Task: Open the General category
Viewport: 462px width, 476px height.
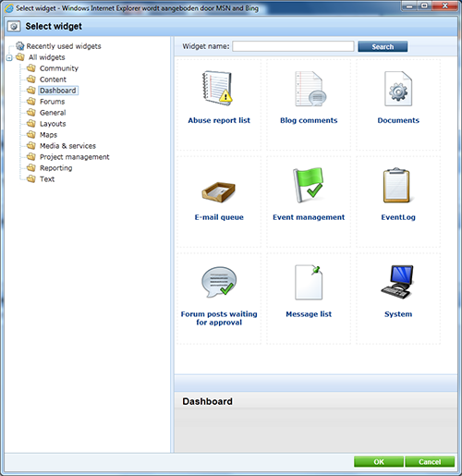Action: pos(53,113)
